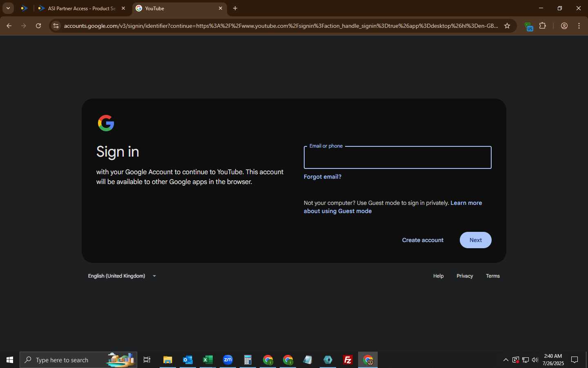
Task: Open the Privacy link in footer
Action: (465, 276)
